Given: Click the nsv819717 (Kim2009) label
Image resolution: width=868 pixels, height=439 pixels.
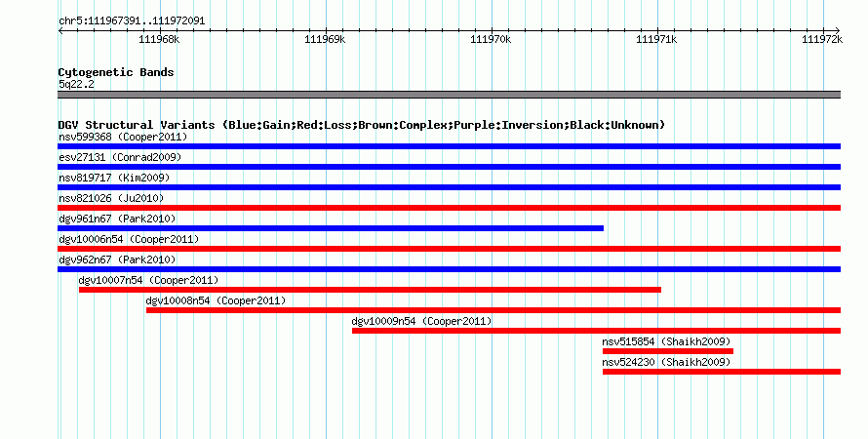Looking at the screenshot, I should click(114, 178).
